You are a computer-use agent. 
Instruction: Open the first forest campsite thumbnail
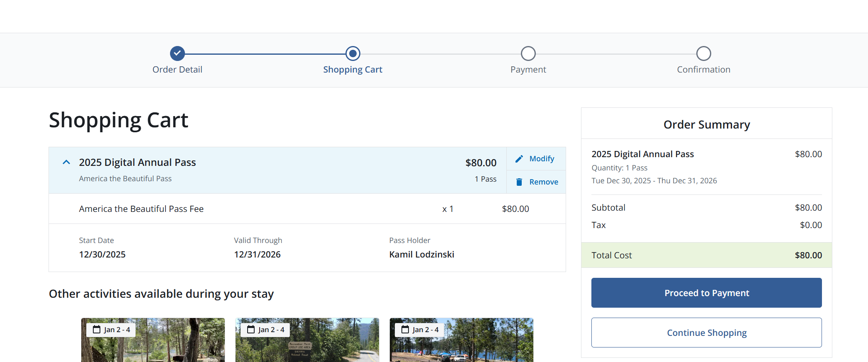coord(153,340)
